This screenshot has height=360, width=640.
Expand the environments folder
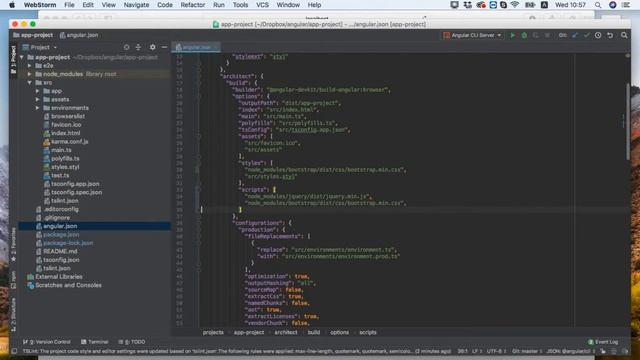tap(38, 108)
